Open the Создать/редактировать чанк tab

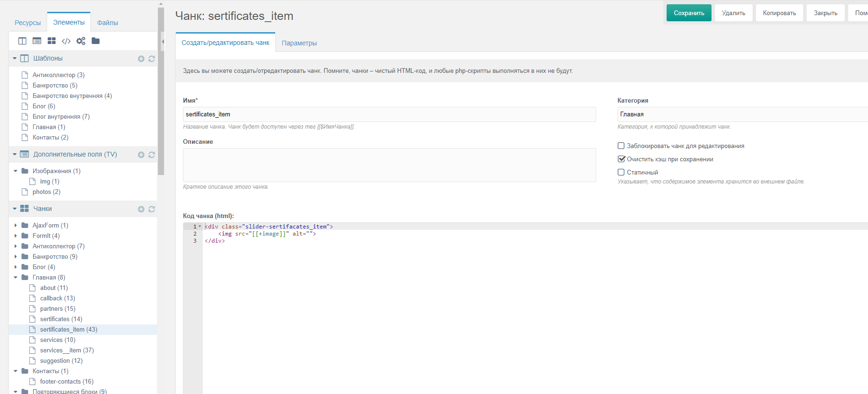(x=226, y=43)
